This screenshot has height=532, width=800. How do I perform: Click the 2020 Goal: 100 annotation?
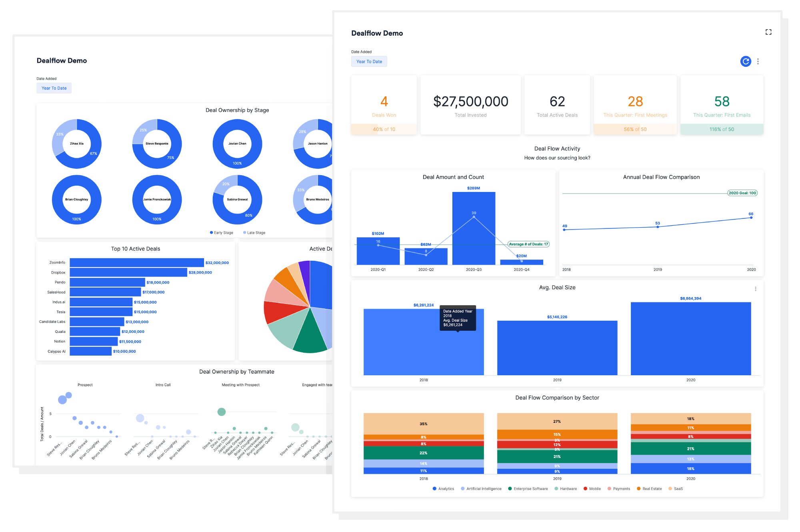(x=742, y=192)
